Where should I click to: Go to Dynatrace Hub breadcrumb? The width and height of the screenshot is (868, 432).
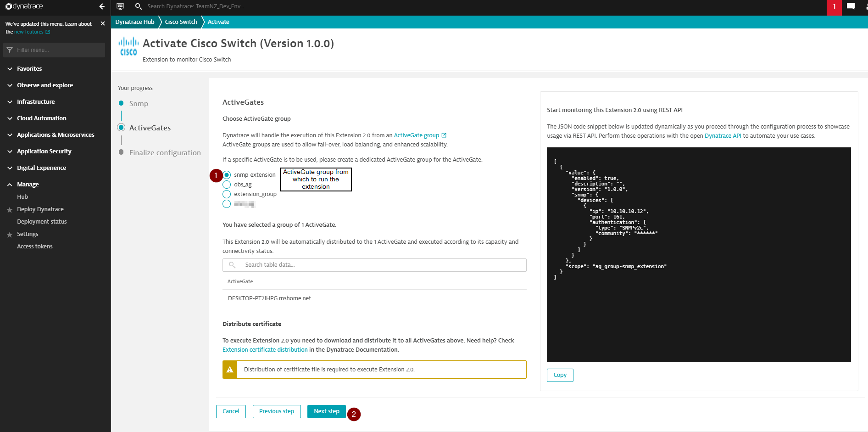pyautogui.click(x=135, y=22)
